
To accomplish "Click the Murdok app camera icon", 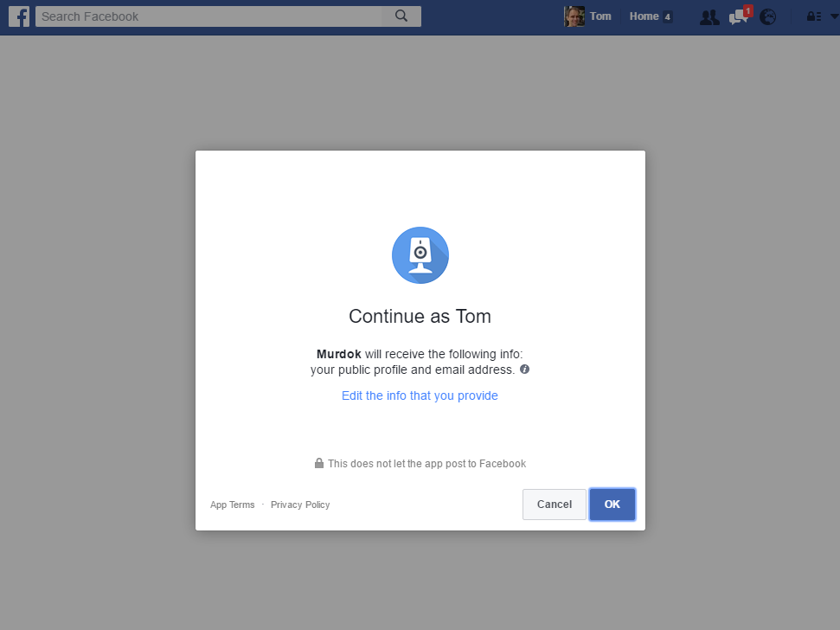I will pos(420,255).
